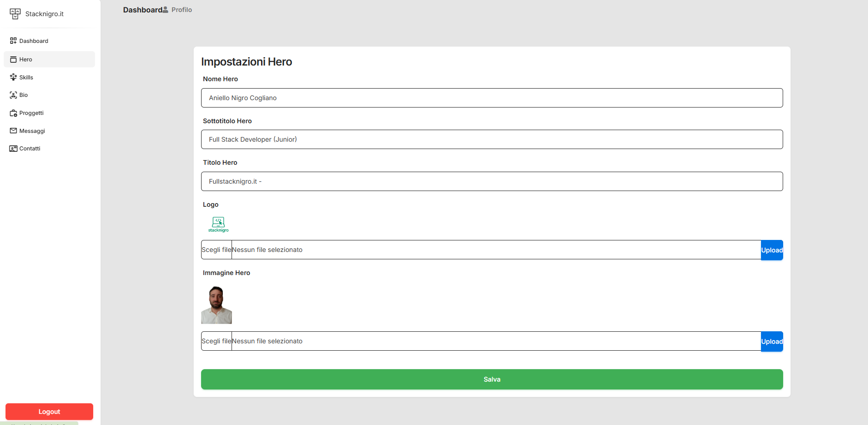Go to Dashboard from top header
The width and height of the screenshot is (868, 425).
click(x=142, y=10)
